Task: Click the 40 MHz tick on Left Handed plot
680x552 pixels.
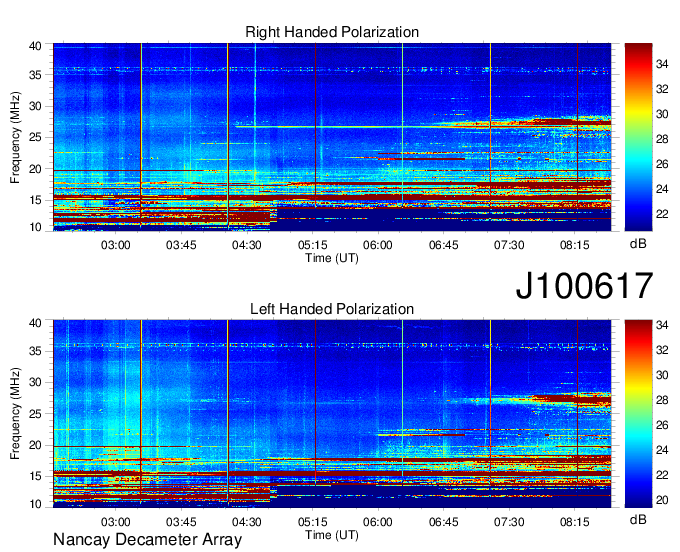Action: [35, 323]
